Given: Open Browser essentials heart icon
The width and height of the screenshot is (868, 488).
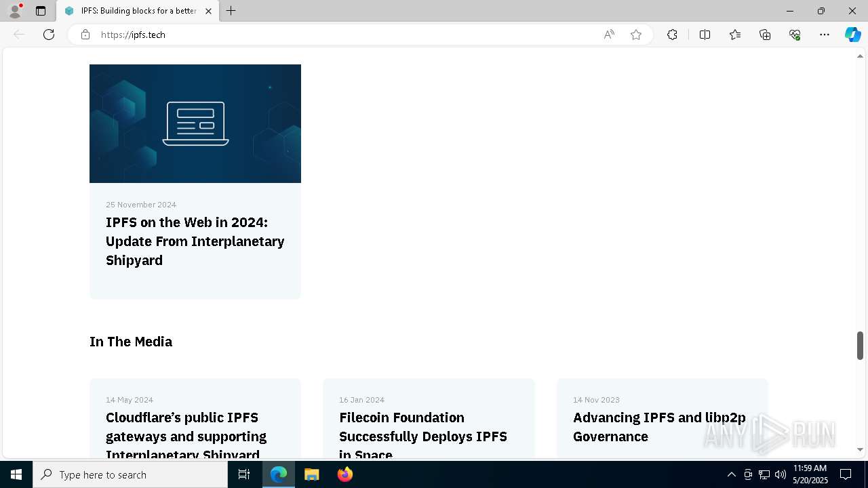Looking at the screenshot, I should click(795, 35).
